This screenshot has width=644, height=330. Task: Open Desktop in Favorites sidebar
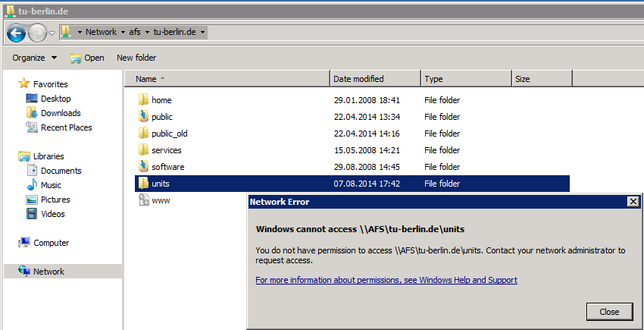click(x=56, y=99)
